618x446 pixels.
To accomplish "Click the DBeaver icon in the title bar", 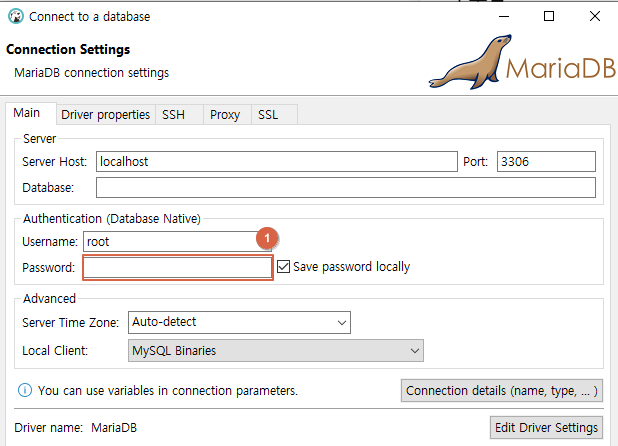I will click(x=16, y=17).
